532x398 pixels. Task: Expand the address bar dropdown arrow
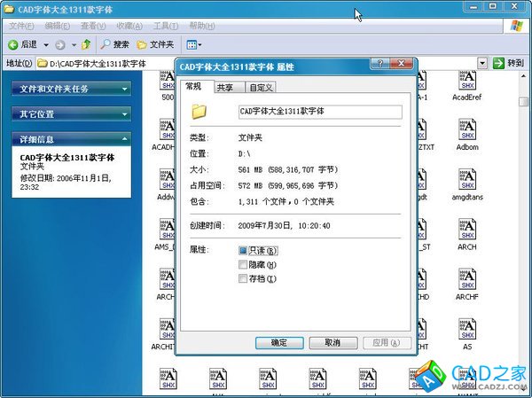pos(482,63)
